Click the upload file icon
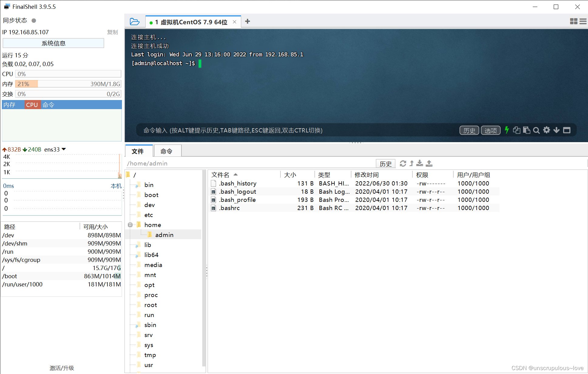The image size is (588, 374). click(429, 163)
